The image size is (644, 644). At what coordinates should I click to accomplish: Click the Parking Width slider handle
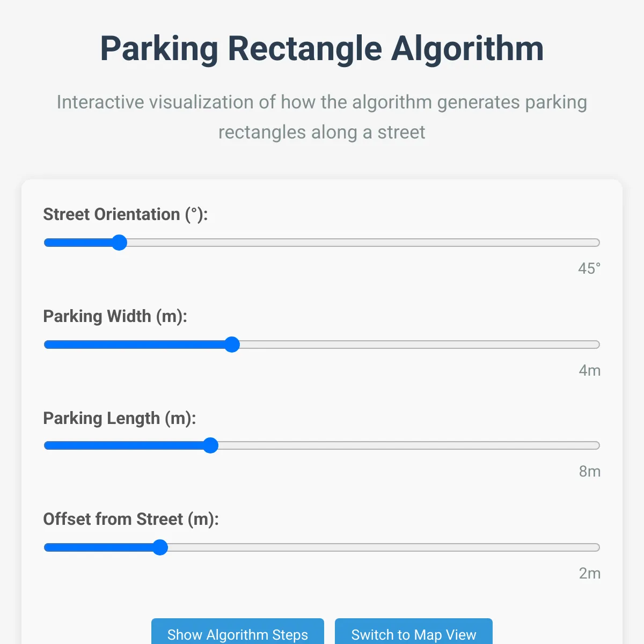[232, 345]
